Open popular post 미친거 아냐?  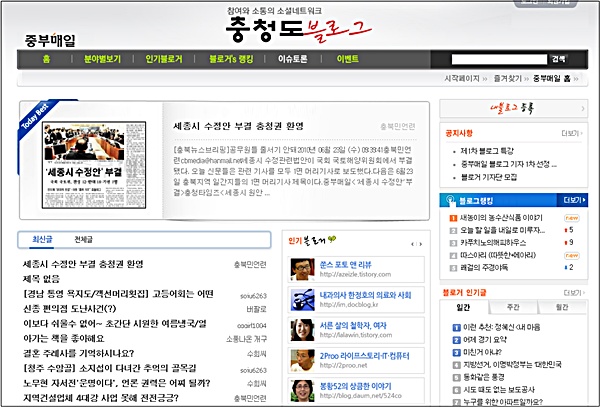click(482, 352)
